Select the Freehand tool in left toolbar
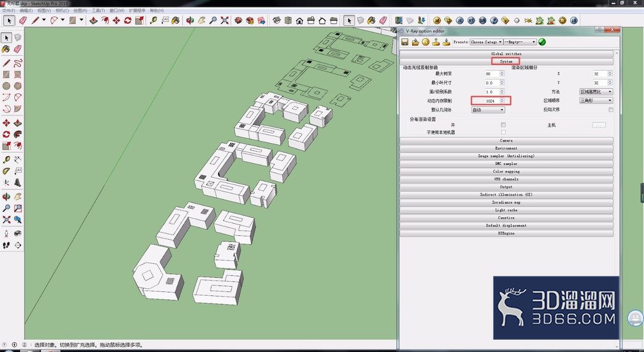The height and width of the screenshot is (352, 644). pyautogui.click(x=17, y=63)
